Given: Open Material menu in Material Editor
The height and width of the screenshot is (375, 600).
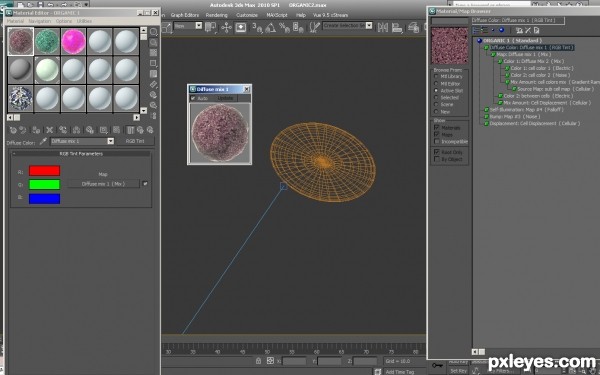Looking at the screenshot, I should (15, 21).
